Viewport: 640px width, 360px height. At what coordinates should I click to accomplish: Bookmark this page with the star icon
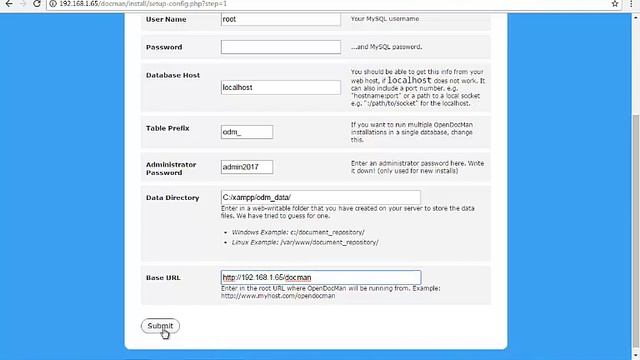615,4
